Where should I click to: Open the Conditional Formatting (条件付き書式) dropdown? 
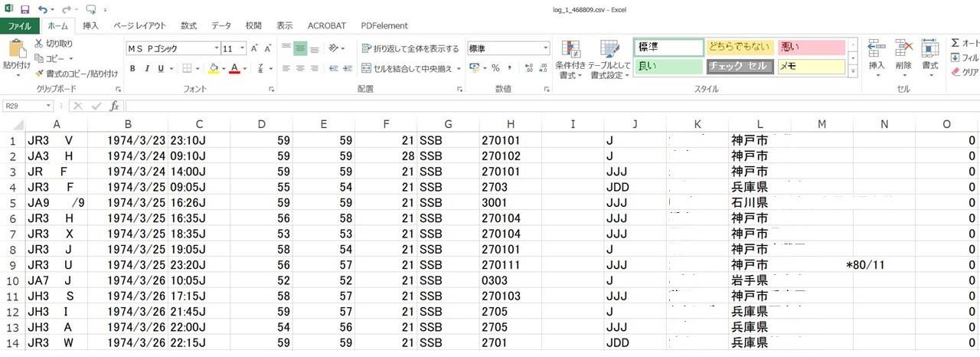coord(570,61)
